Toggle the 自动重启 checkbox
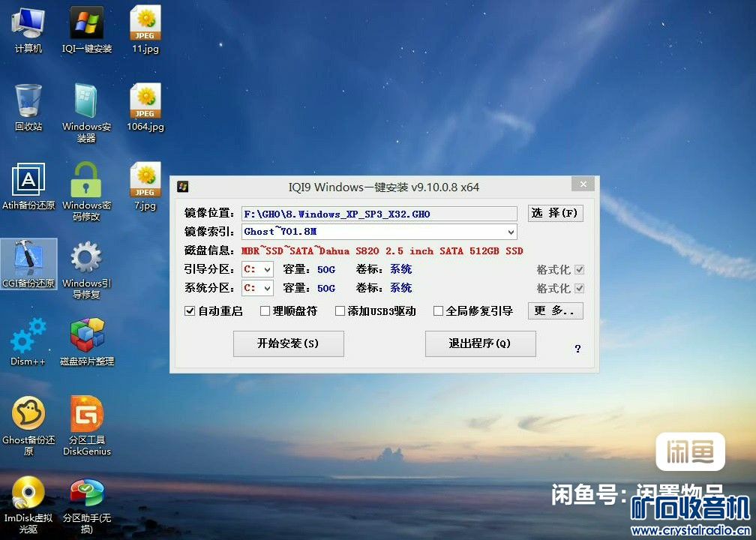The width and height of the screenshot is (756, 540). [190, 311]
